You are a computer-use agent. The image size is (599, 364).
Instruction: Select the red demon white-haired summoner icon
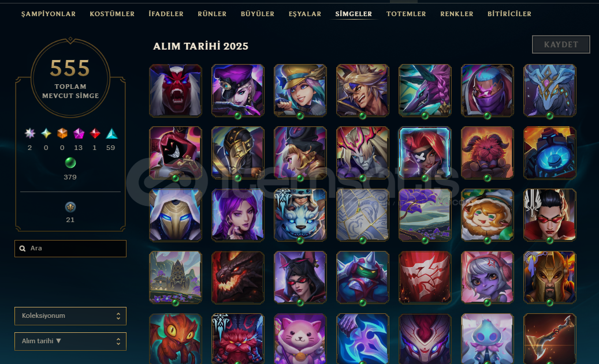176,91
